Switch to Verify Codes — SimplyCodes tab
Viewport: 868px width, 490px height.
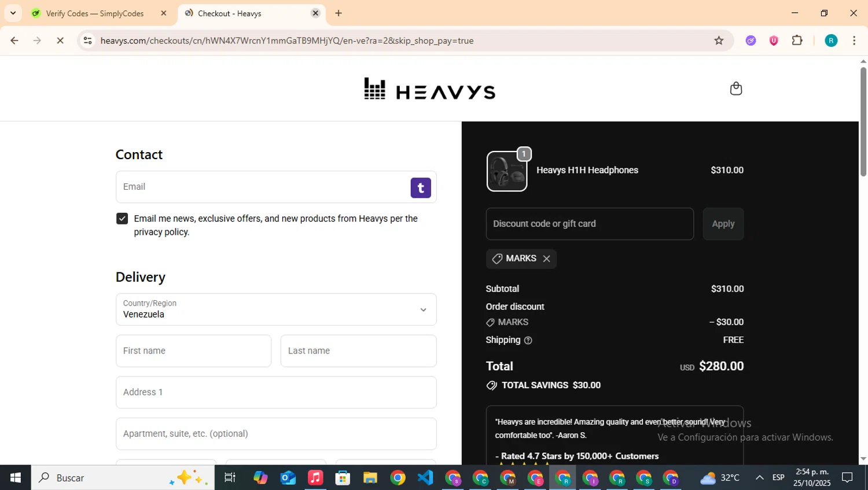pos(100,13)
